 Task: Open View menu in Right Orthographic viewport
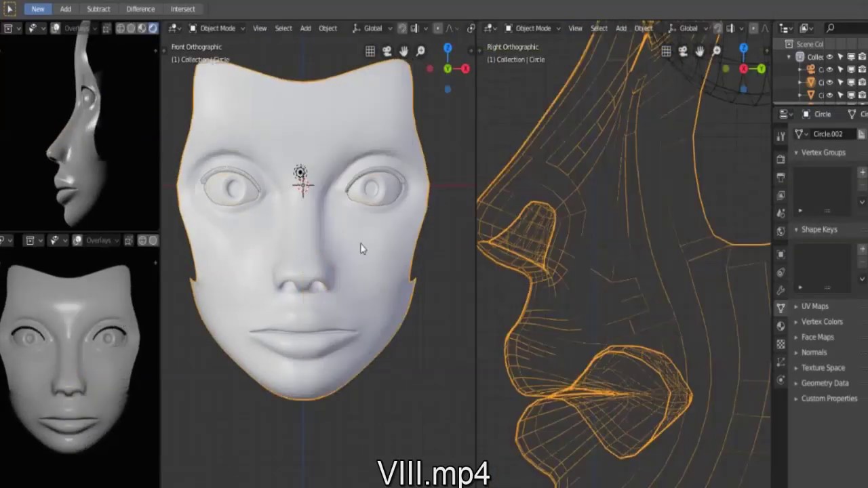[575, 28]
